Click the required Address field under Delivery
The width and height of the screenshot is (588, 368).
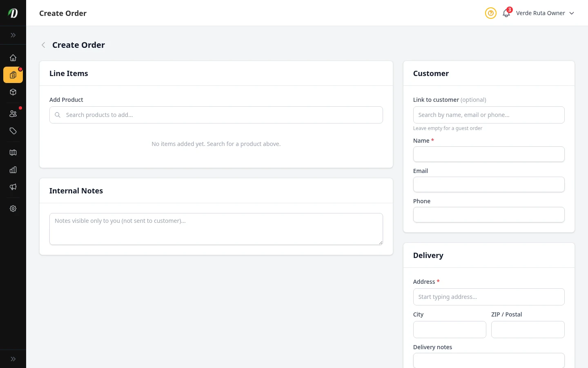coord(489,297)
